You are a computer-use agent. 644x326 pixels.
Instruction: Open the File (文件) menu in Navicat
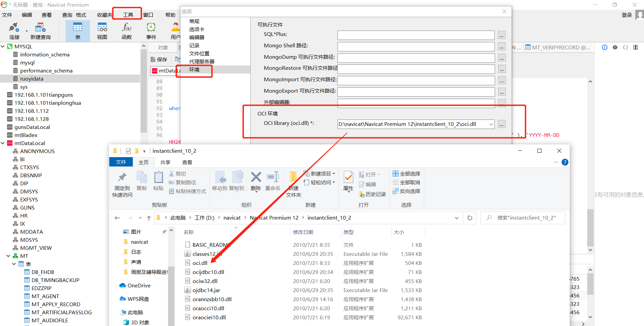pyautogui.click(x=7, y=15)
